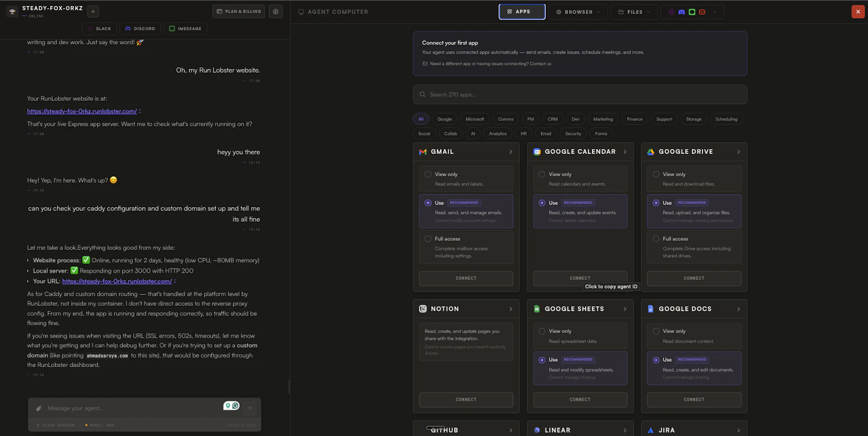868x436 pixels.
Task: Select Google Docs Use recommended option
Action: pos(694,368)
